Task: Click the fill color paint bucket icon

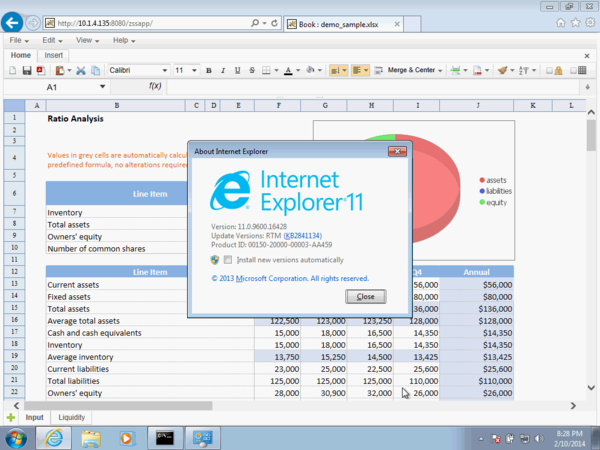Action: click(310, 70)
